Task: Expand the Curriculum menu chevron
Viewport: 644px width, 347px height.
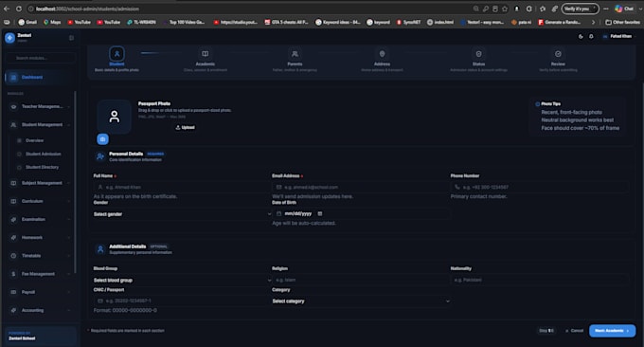Action: pos(68,201)
